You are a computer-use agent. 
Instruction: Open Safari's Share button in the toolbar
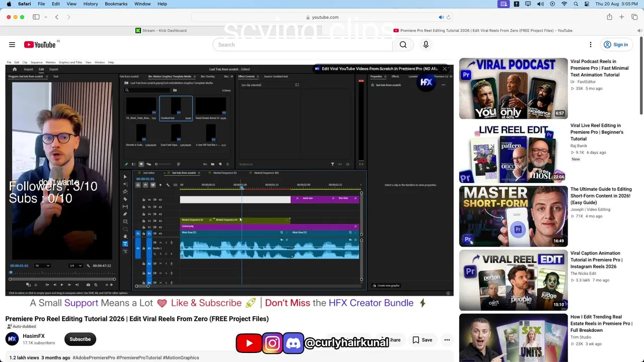(x=609, y=17)
